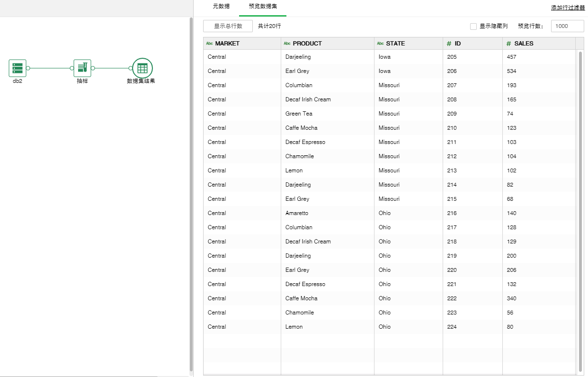Viewport: 588px width, 377px height.
Task: Open the 数据集结果 result node
Action: 142,68
